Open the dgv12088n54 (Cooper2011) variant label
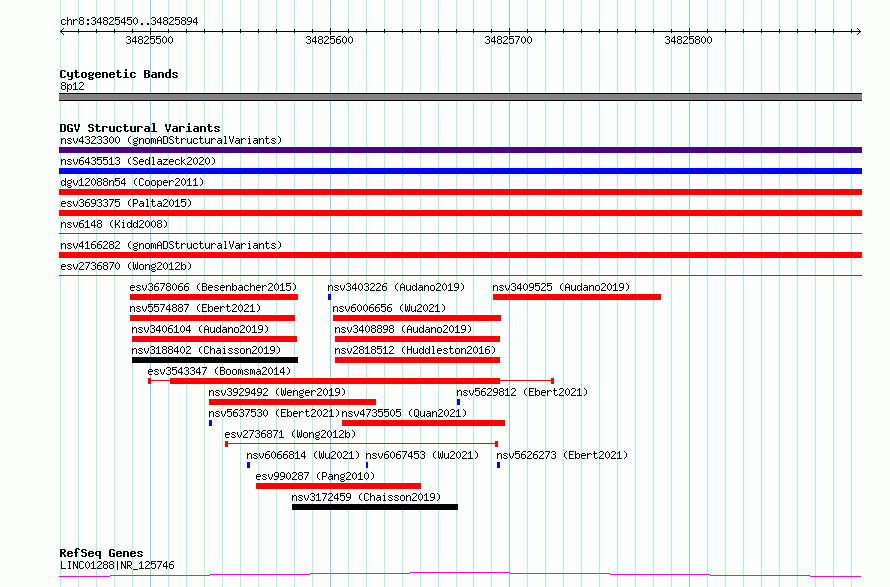The height and width of the screenshot is (587, 890). point(132,182)
